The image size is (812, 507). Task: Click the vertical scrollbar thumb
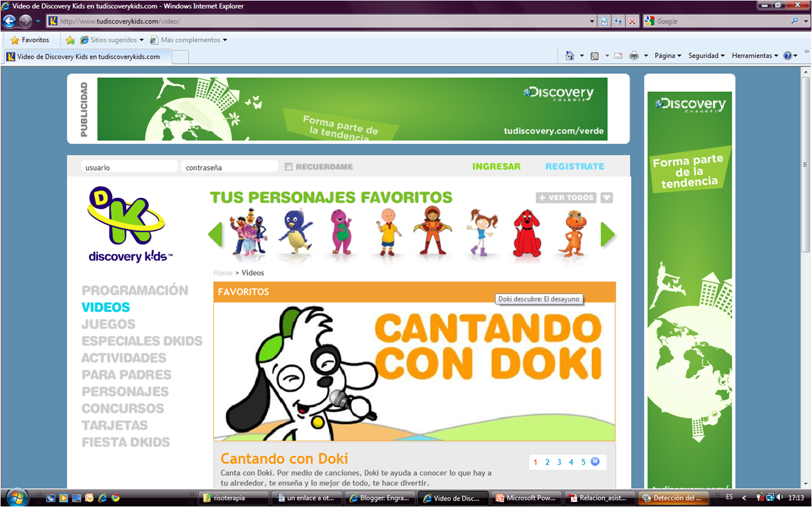click(x=806, y=165)
